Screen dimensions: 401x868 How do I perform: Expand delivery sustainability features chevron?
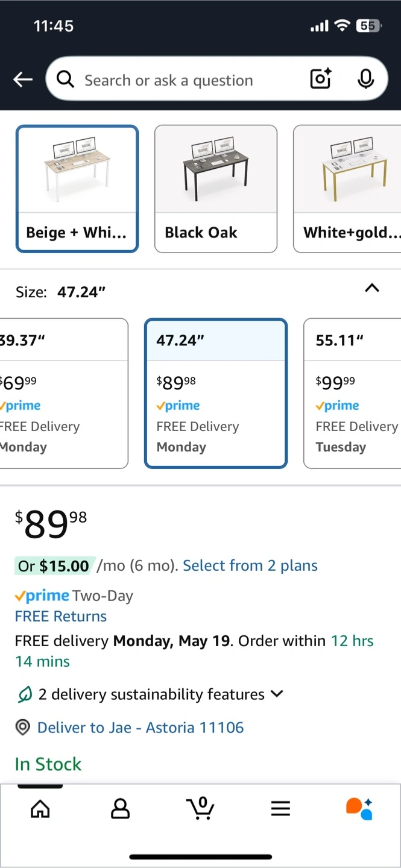point(277,694)
